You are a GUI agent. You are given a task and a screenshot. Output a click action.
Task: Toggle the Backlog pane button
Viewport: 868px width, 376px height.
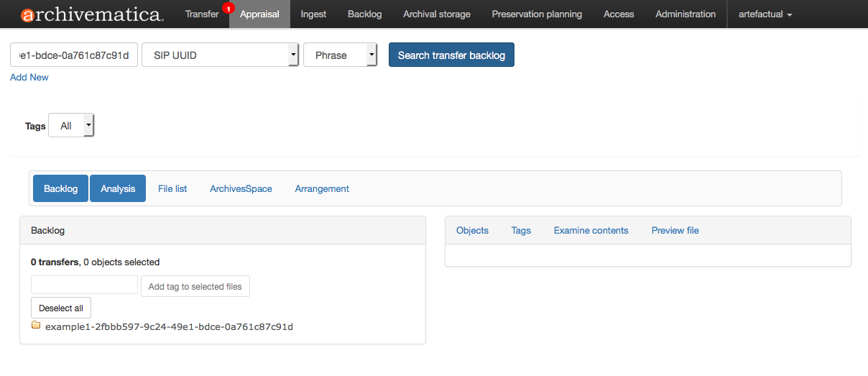coord(60,188)
